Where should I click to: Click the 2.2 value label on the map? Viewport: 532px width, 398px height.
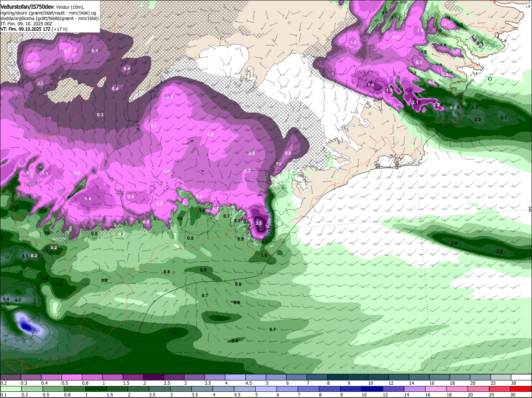[x=436, y=105]
